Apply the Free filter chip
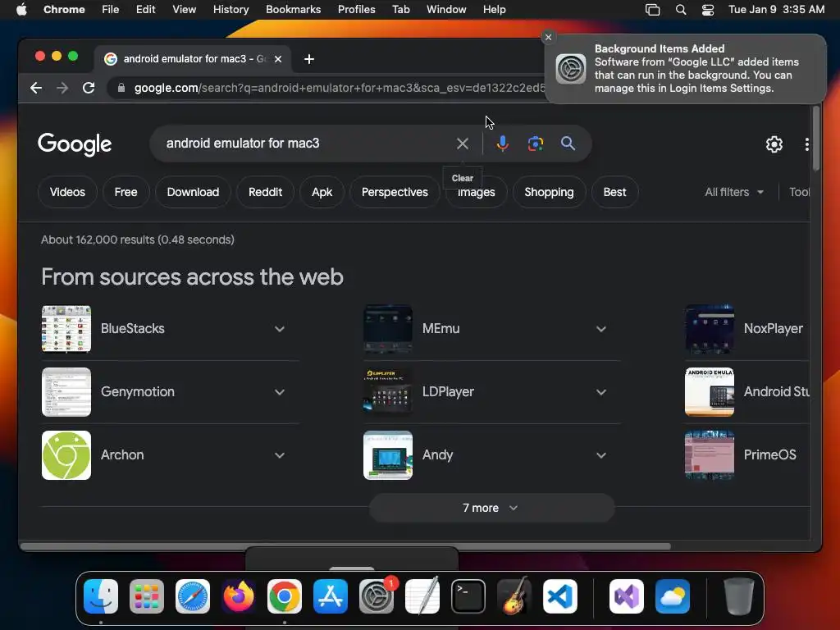 [x=126, y=192]
